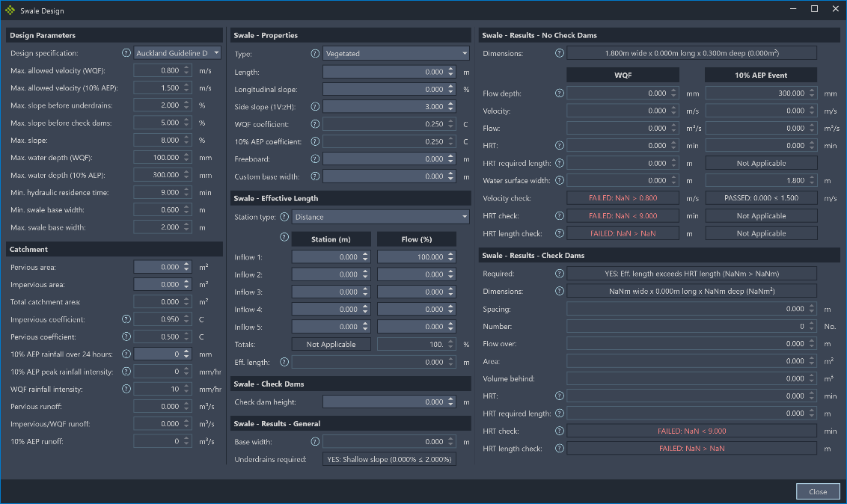Viewport: 847px width, 504px height.
Task: Click help icon above Inflow rows table
Action: (x=284, y=237)
